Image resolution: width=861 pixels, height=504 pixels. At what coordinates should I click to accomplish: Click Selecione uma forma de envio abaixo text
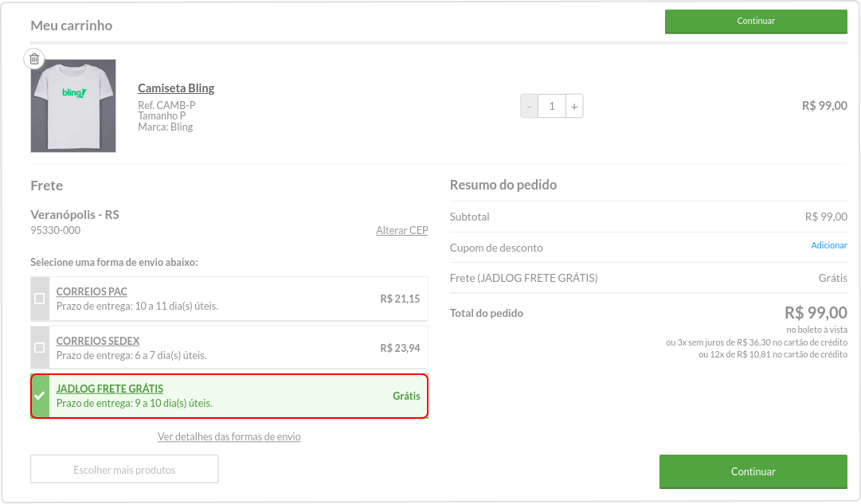pyautogui.click(x=114, y=263)
